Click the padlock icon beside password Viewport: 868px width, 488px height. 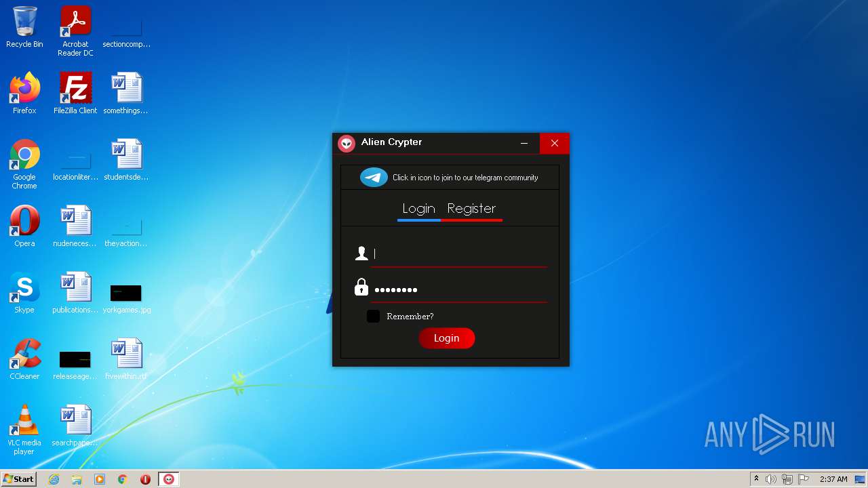(361, 287)
